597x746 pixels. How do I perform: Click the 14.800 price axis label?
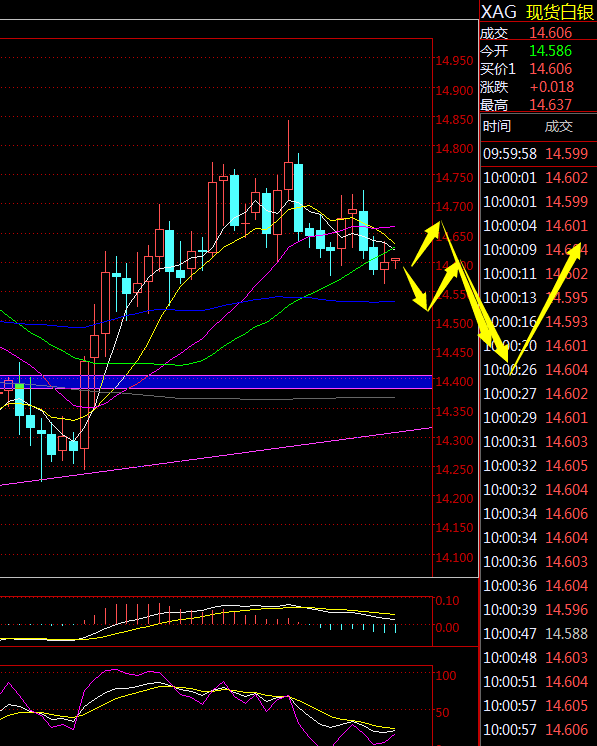pyautogui.click(x=454, y=148)
